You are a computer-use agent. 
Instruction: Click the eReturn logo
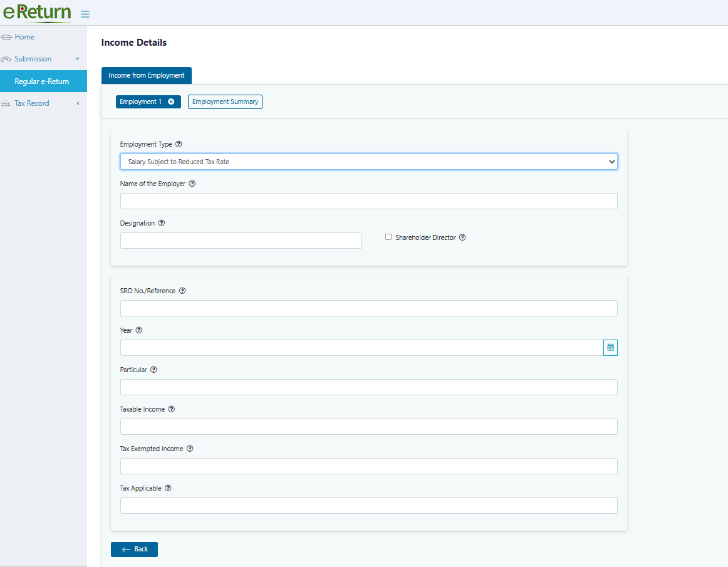(x=37, y=13)
